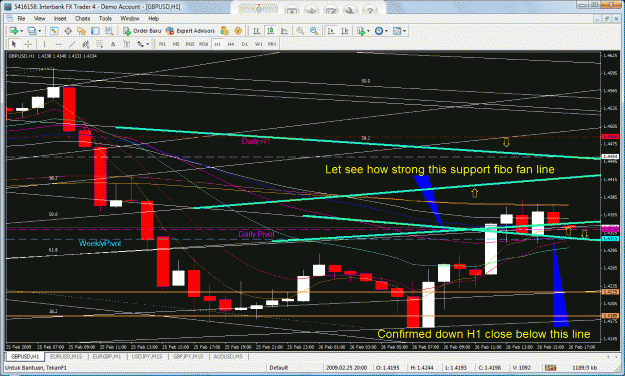Switch chart to candlesticks type
Image resolution: width=625 pixels, height=376 pixels.
(x=270, y=31)
